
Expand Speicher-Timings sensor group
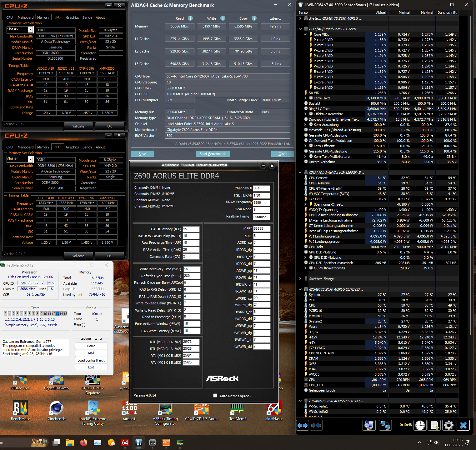[300, 279]
